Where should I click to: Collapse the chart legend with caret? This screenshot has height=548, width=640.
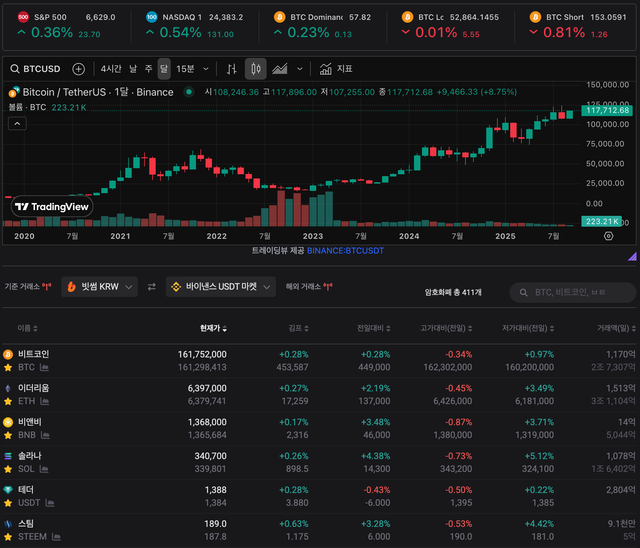point(17,123)
